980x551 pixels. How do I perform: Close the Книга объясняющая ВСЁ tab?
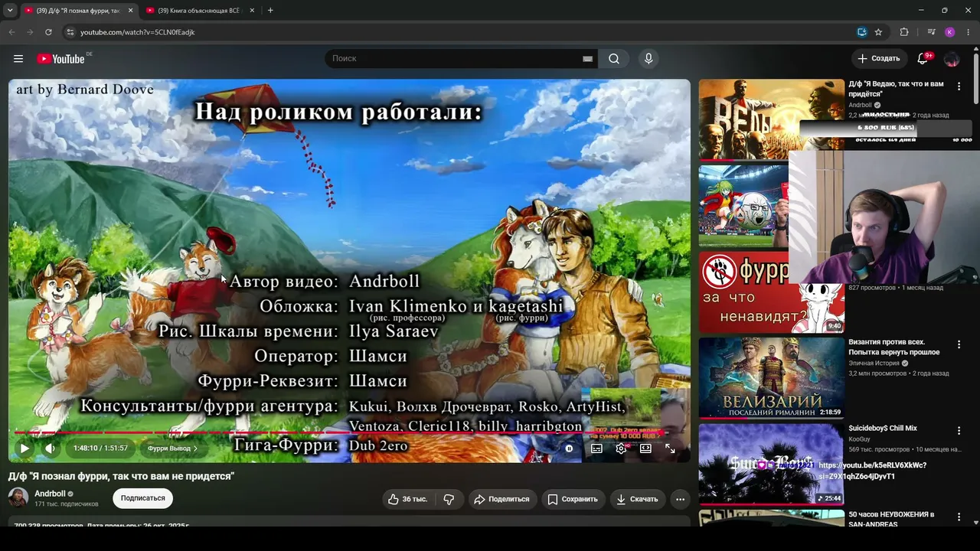tap(252, 11)
